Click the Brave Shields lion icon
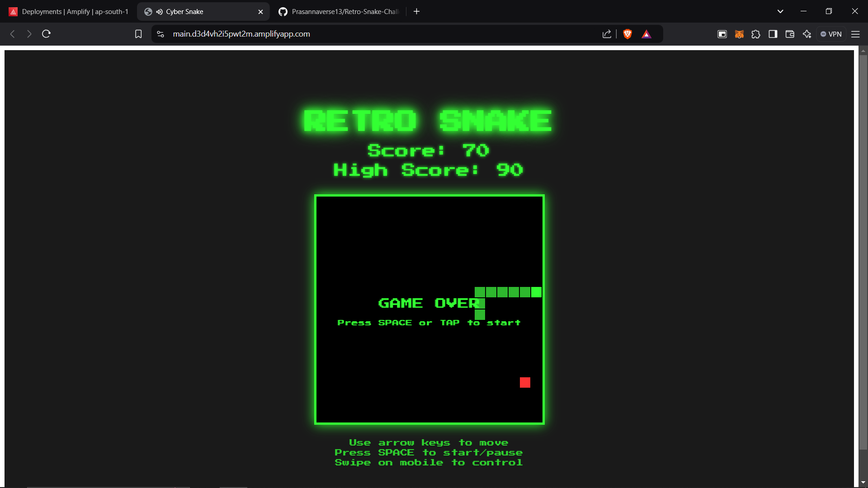This screenshot has height=488, width=868. pyautogui.click(x=627, y=34)
